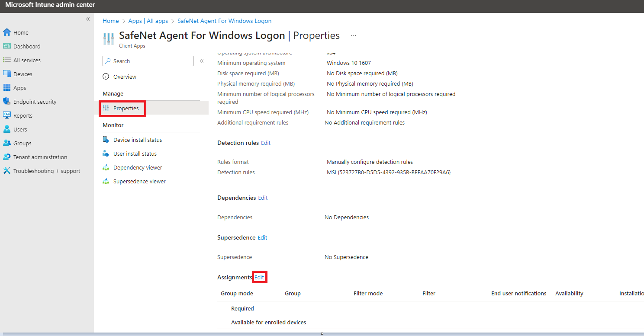The width and height of the screenshot is (644, 336).
Task: Collapse the app resource menu pane
Action: coord(202,61)
